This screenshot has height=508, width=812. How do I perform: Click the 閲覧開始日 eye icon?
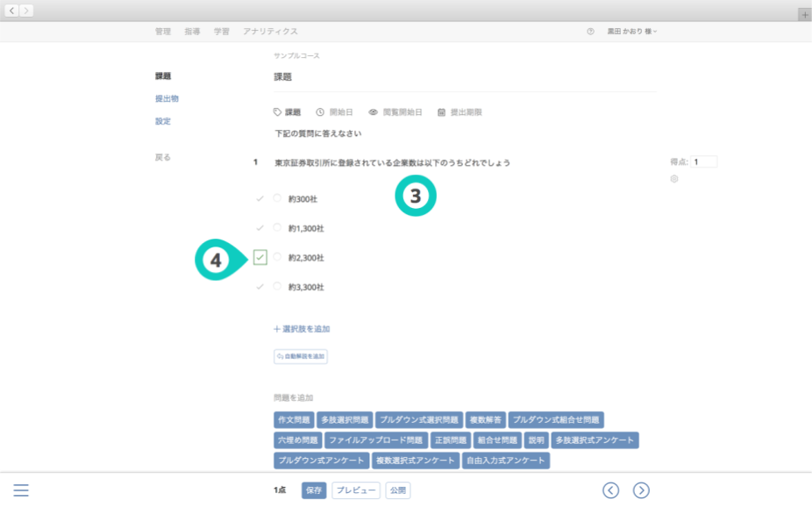point(374,112)
